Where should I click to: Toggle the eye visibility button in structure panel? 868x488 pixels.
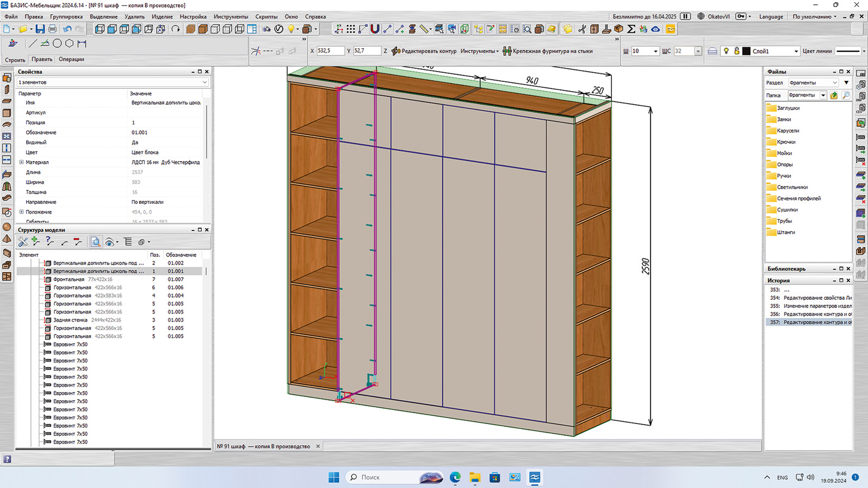[110, 242]
